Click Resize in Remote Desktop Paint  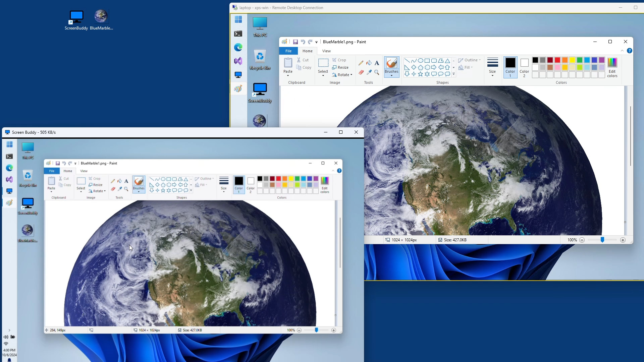pos(340,67)
